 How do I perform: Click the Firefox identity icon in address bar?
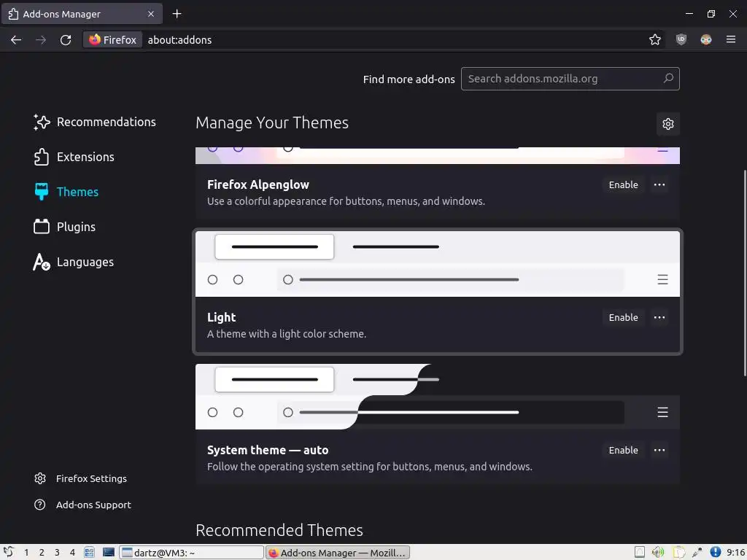point(113,40)
